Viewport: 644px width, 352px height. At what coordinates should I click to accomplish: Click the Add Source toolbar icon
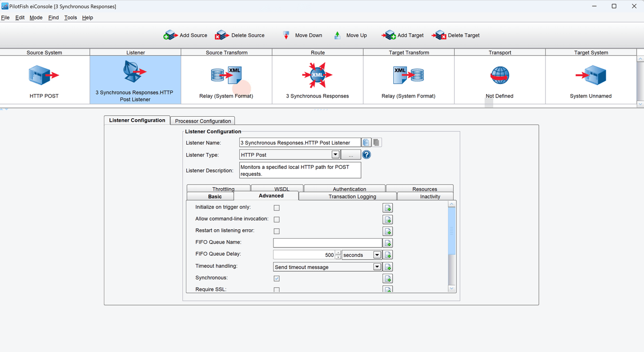pyautogui.click(x=170, y=35)
